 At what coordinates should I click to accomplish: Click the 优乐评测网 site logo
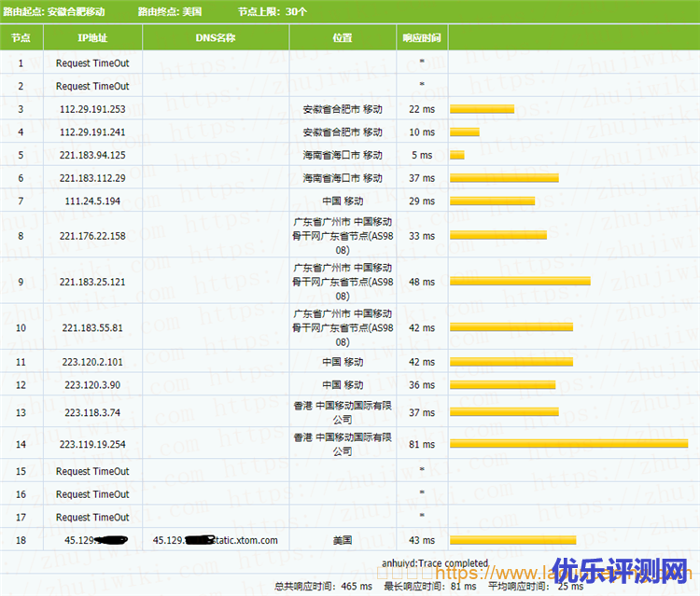(x=620, y=570)
